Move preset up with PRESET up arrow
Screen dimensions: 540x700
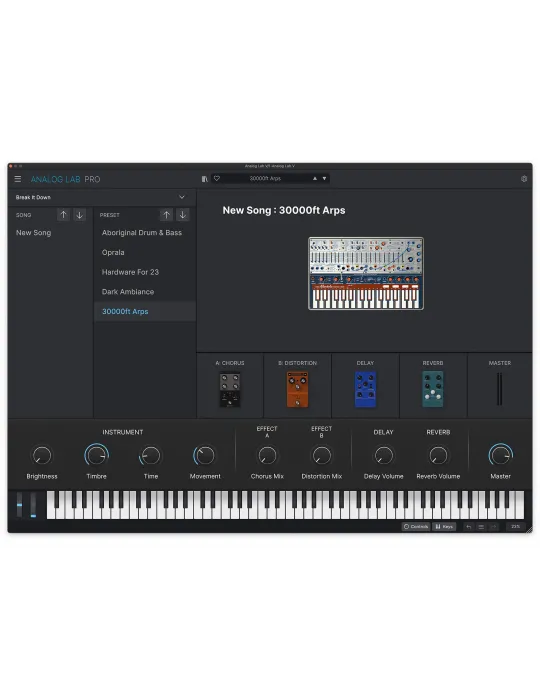pyautogui.click(x=166, y=215)
